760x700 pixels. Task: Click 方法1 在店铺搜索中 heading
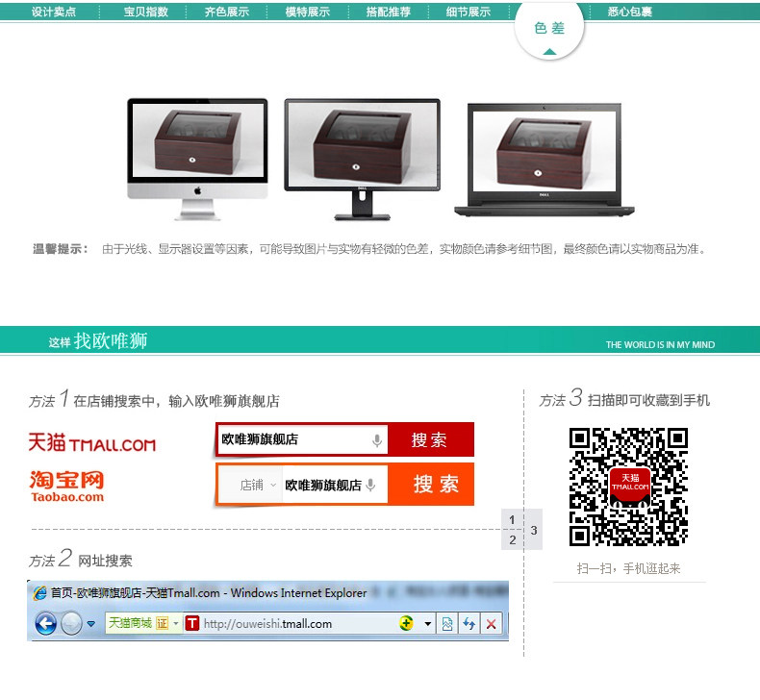pos(154,400)
